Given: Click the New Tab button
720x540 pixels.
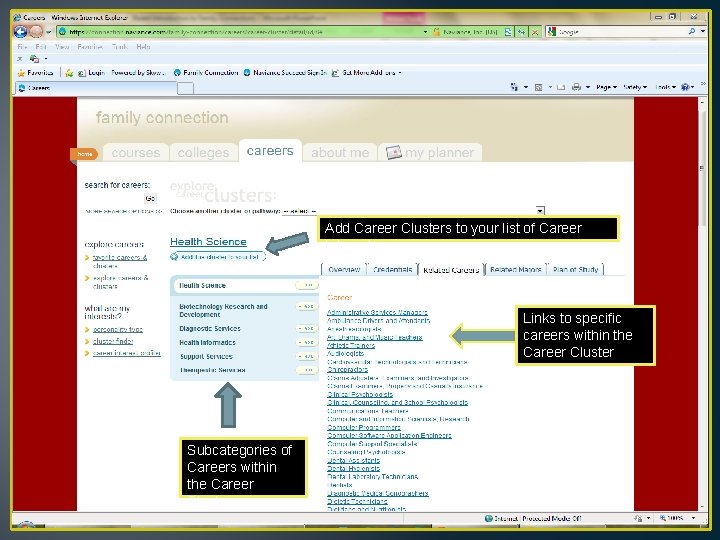Looking at the screenshot, I should 186,88.
